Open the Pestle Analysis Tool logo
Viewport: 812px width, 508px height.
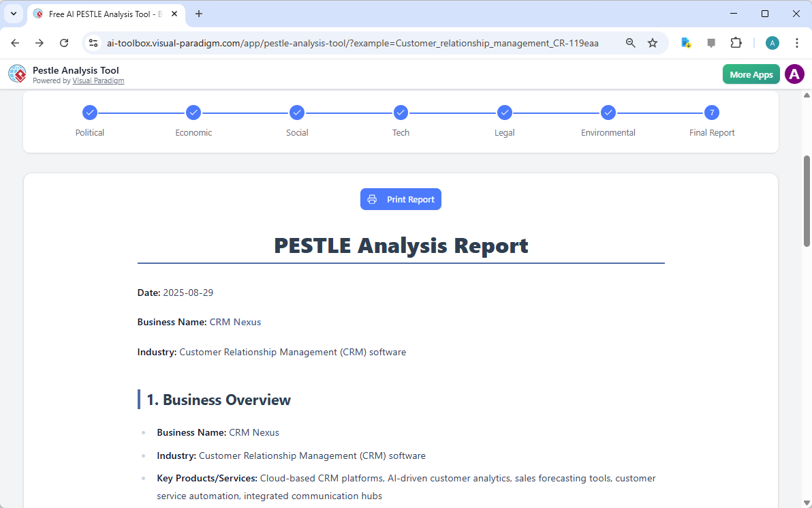click(17, 74)
